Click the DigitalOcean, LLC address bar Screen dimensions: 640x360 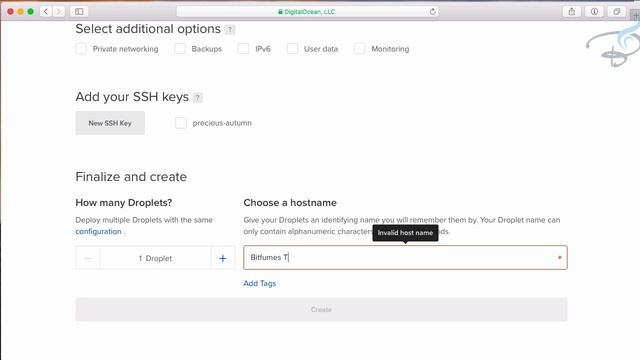(307, 11)
